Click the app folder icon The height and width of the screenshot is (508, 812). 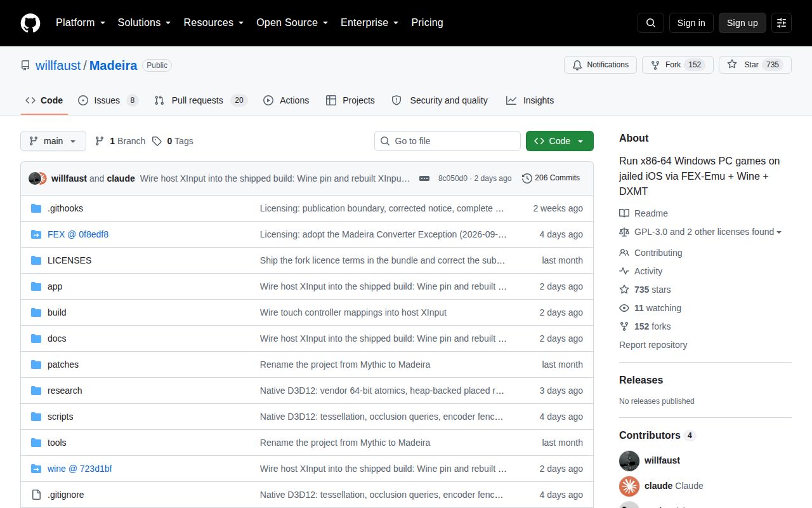click(36, 286)
